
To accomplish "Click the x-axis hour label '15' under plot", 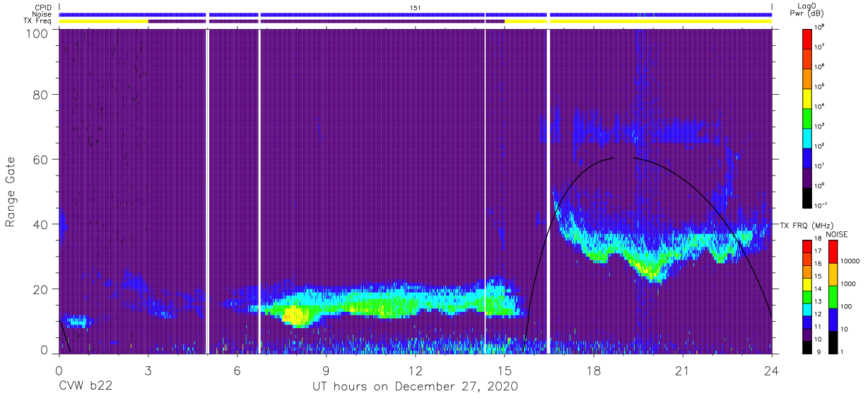I will (505, 370).
